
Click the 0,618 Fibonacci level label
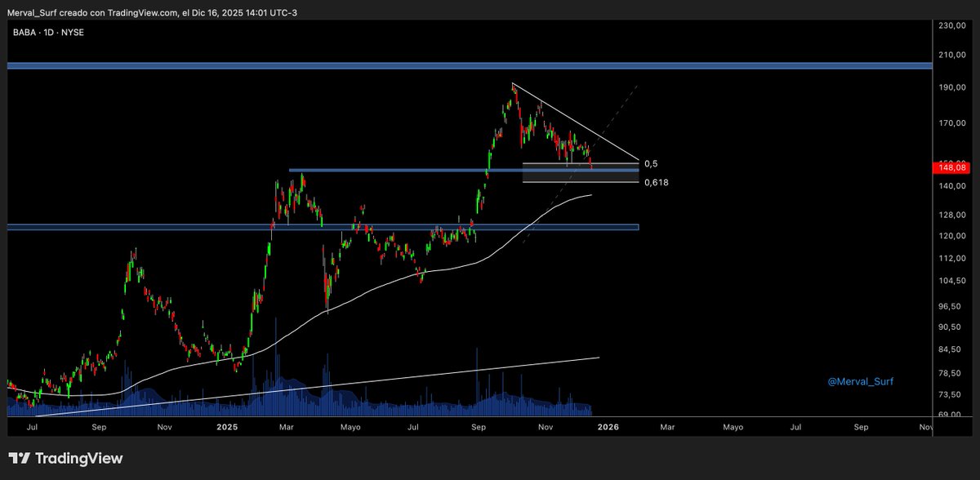pyautogui.click(x=656, y=182)
